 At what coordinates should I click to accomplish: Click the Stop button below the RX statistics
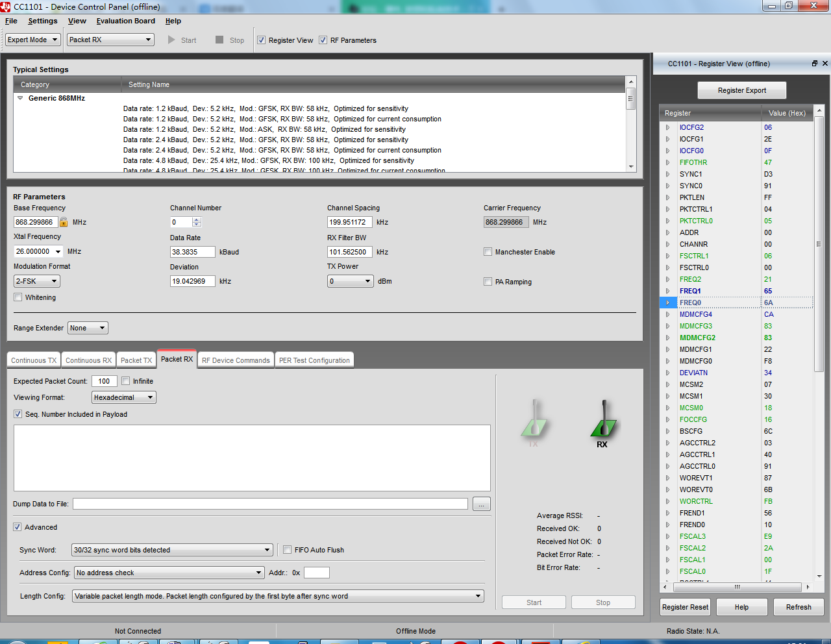point(603,602)
